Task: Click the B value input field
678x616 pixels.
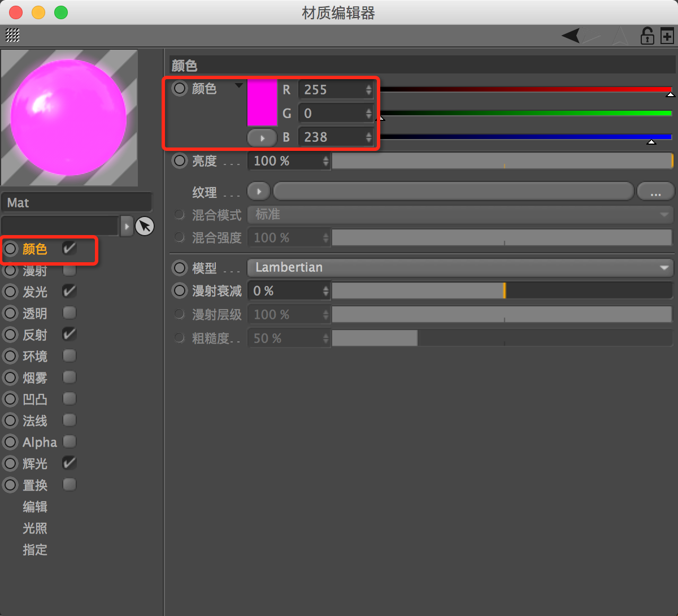Action: (x=336, y=137)
